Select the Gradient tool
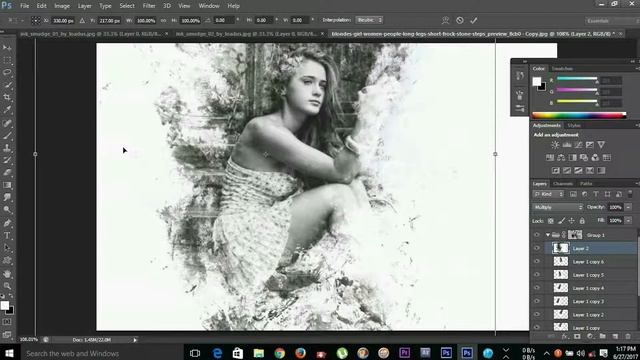The image size is (640, 360). (7, 185)
